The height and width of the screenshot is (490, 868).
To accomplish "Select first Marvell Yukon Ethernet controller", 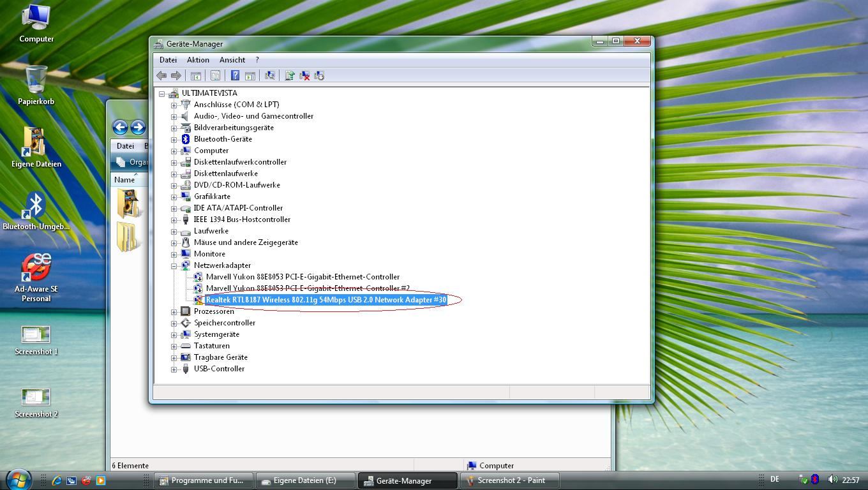I will [303, 277].
